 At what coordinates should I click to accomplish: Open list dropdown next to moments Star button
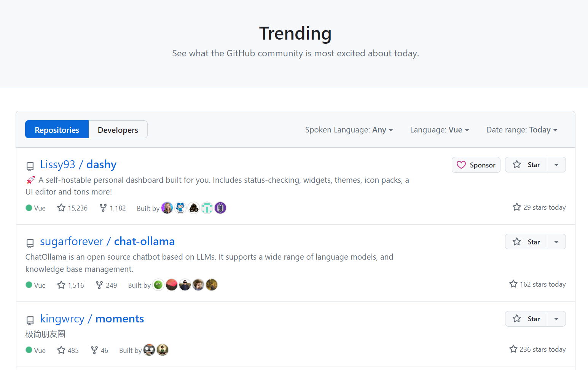(556, 319)
